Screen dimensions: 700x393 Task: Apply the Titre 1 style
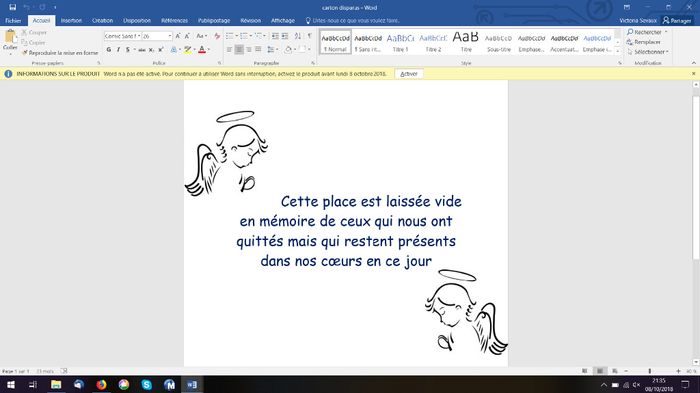400,42
